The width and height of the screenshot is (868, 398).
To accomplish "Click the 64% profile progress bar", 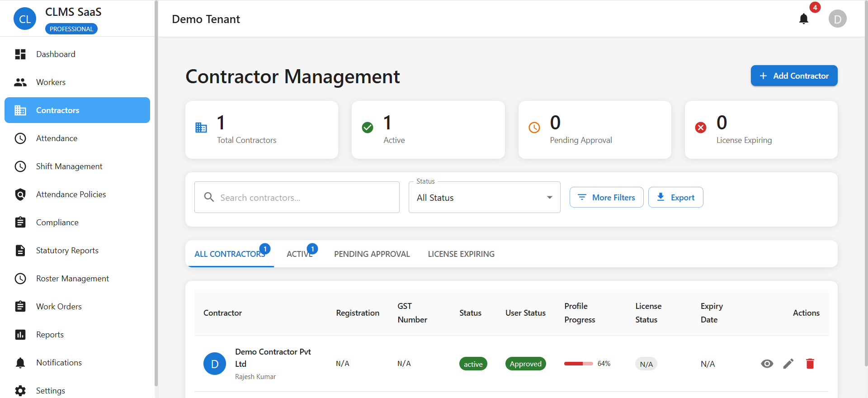I will tap(578, 364).
